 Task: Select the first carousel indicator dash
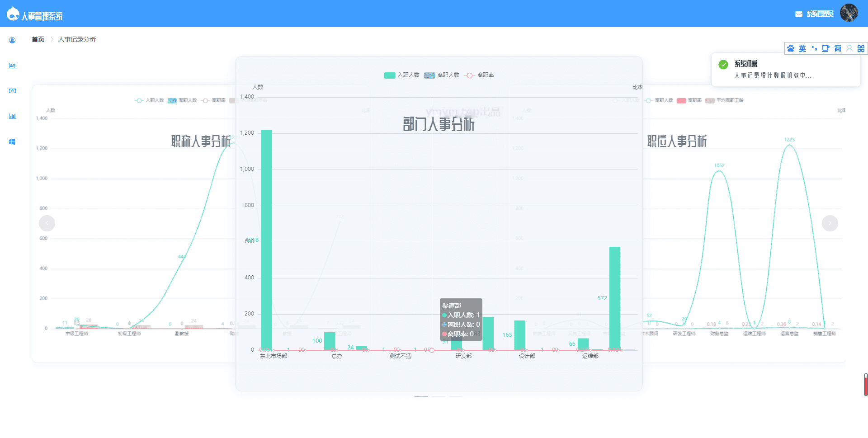click(421, 396)
